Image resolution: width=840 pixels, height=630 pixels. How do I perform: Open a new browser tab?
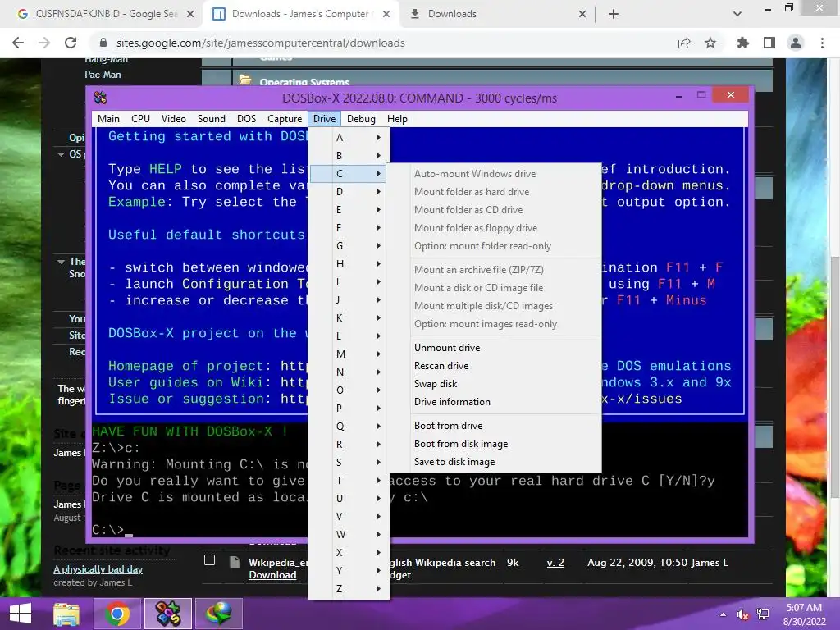coord(614,14)
